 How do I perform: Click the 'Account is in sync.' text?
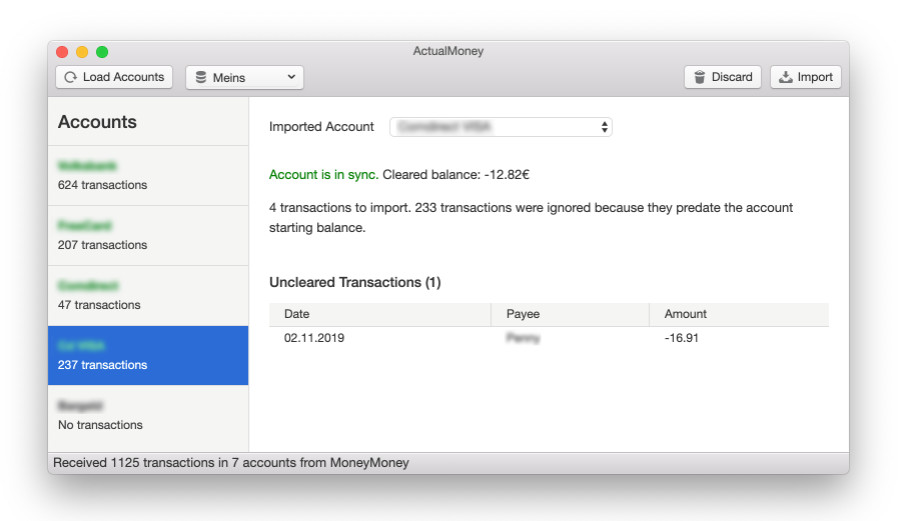324,174
